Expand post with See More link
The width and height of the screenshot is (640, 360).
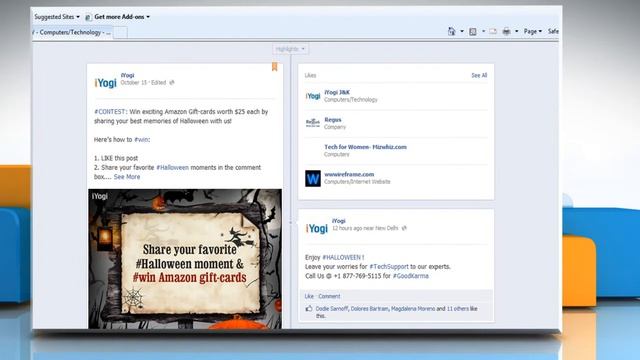point(127,177)
